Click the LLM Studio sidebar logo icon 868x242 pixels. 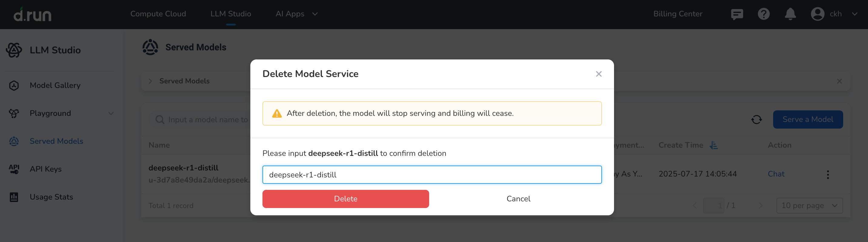14,50
